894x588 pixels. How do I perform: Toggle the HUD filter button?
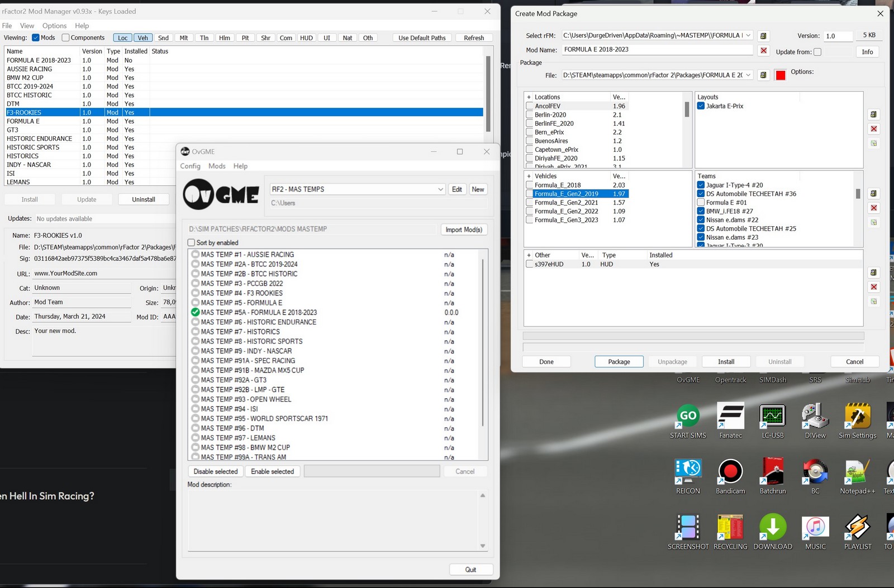(306, 38)
